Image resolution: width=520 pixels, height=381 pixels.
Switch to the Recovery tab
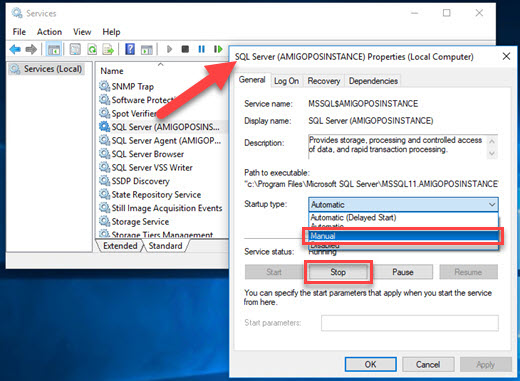click(324, 81)
